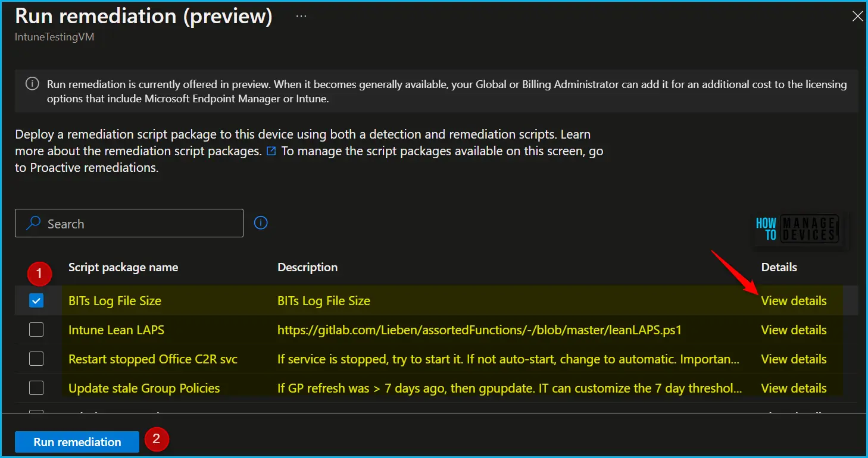Select 'Restart stopped Office C2R svc' package name
Image resolution: width=868 pixels, height=458 pixels.
coord(153,359)
